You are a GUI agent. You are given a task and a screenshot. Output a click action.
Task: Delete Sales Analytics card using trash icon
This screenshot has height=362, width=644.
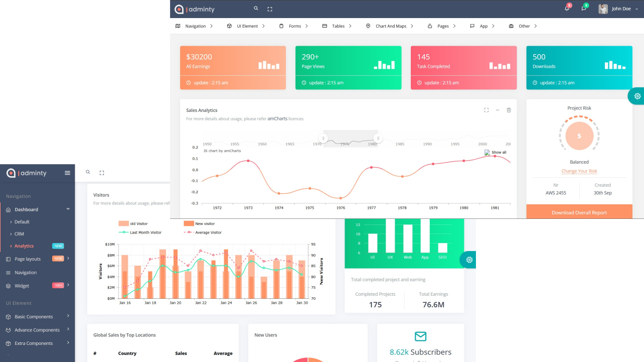coord(509,110)
